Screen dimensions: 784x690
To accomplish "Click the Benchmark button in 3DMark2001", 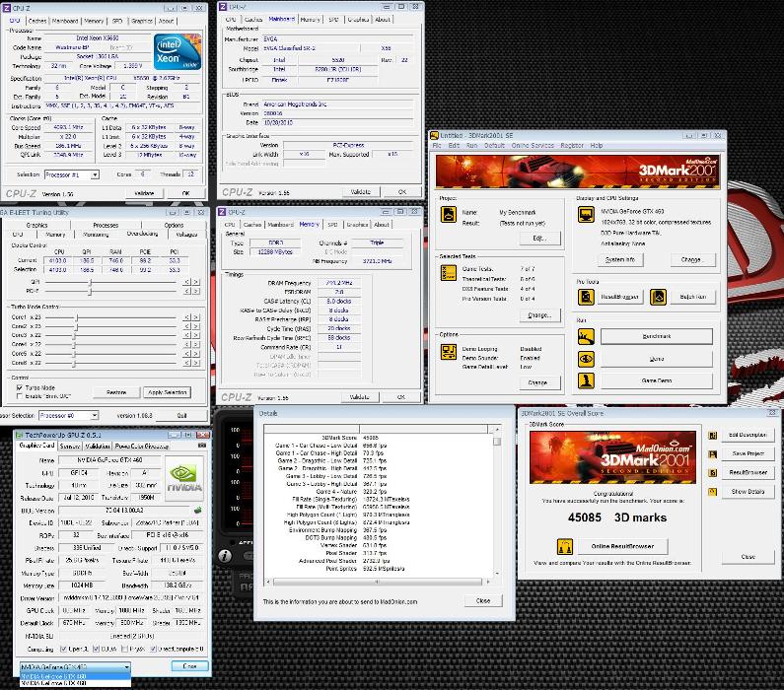I will coord(657,336).
